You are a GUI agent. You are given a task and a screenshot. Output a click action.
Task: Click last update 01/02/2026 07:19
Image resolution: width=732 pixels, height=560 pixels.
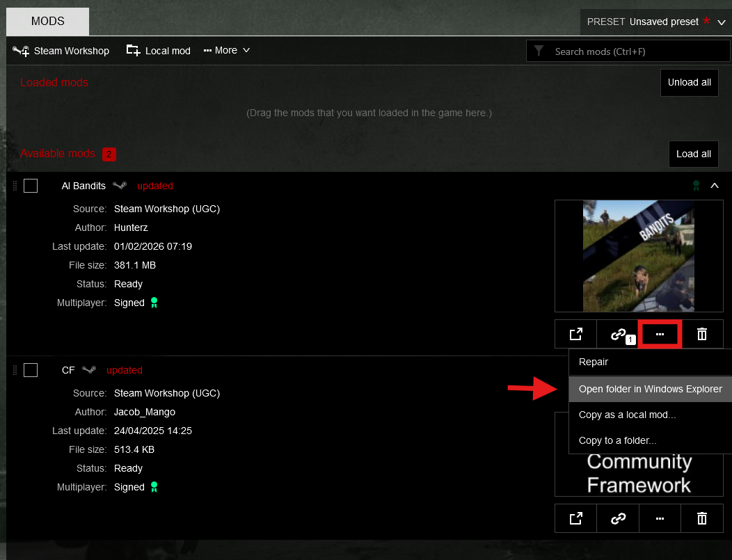[153, 246]
